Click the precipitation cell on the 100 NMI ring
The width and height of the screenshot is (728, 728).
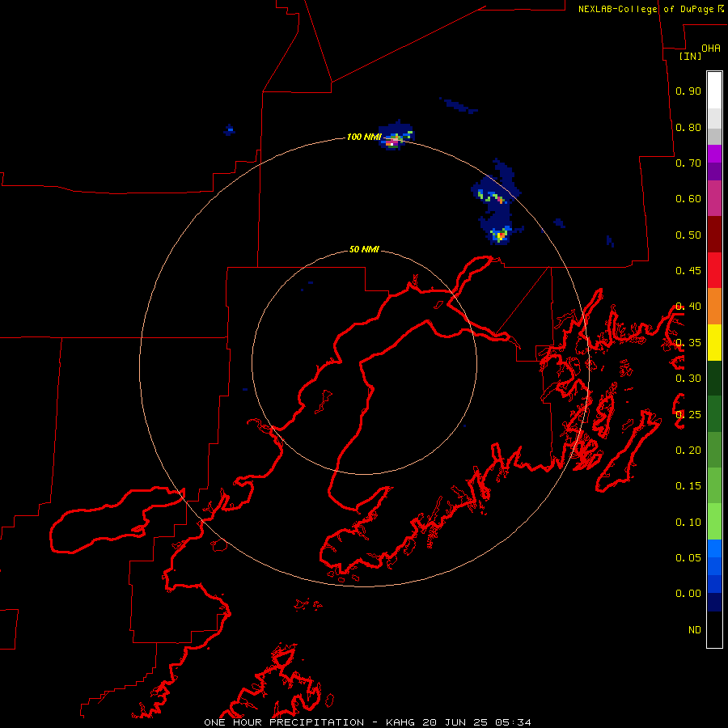tap(396, 136)
